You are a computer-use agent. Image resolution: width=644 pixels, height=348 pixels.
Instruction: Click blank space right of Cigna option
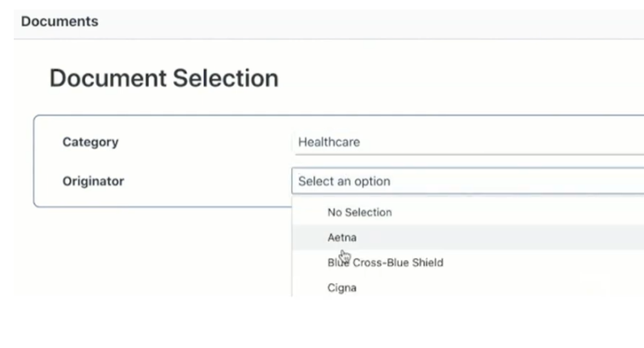493,287
